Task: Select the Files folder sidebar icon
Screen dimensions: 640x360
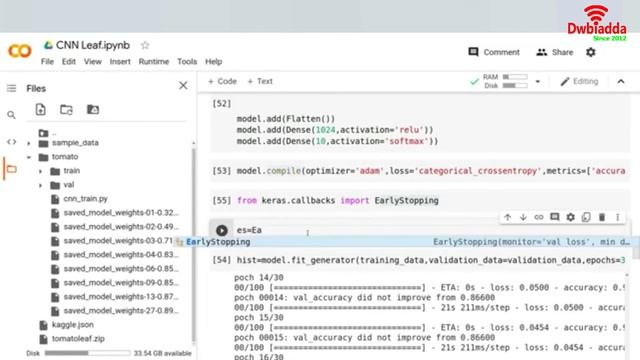Action: [11, 169]
